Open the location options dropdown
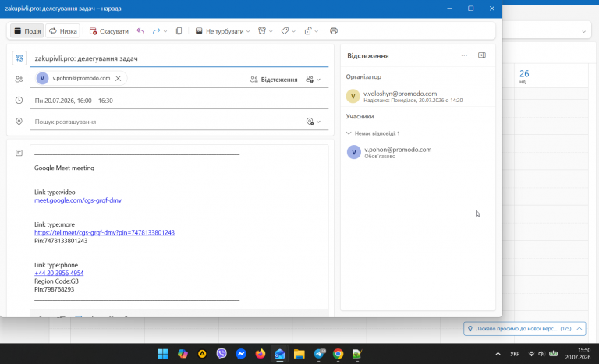 (x=314, y=122)
